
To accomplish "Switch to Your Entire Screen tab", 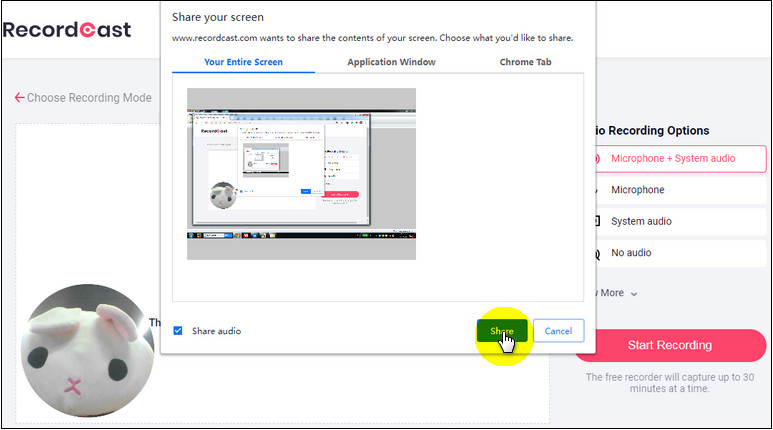I will tap(243, 62).
